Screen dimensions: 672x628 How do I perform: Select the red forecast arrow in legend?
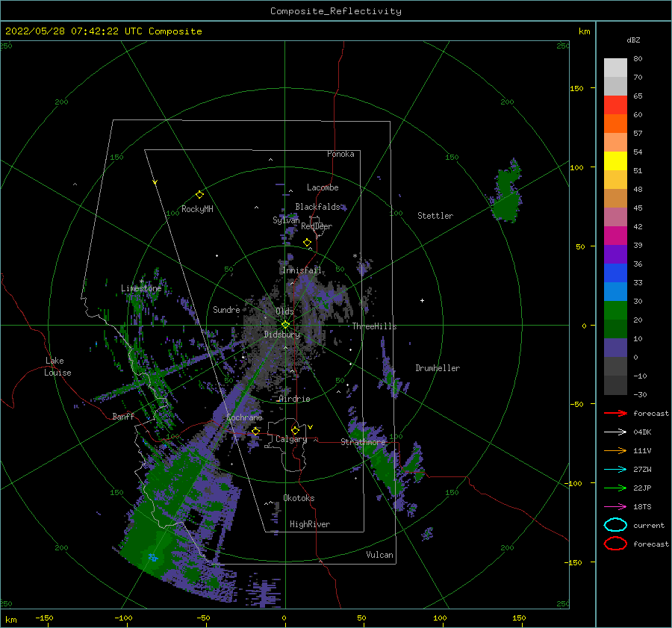tap(615, 413)
